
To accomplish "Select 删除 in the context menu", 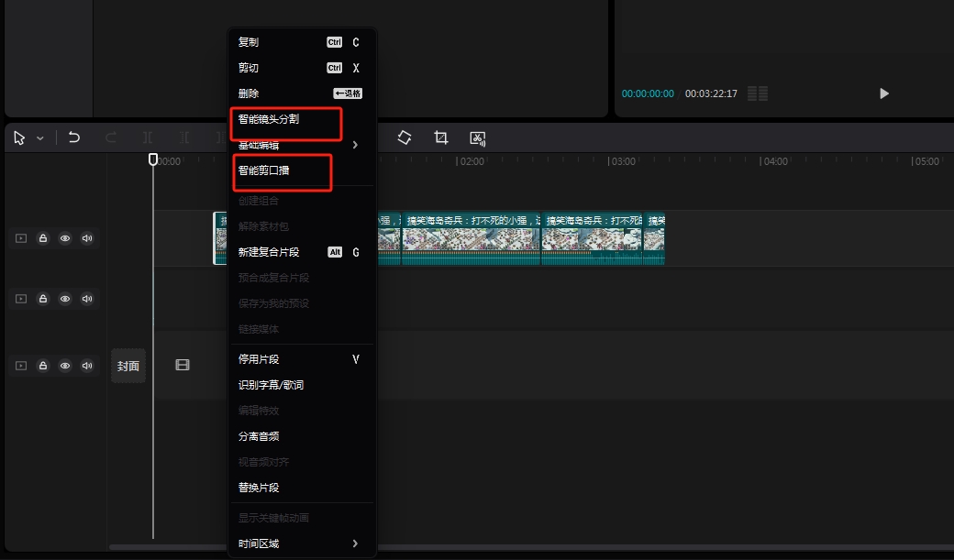I will pyautogui.click(x=302, y=93).
